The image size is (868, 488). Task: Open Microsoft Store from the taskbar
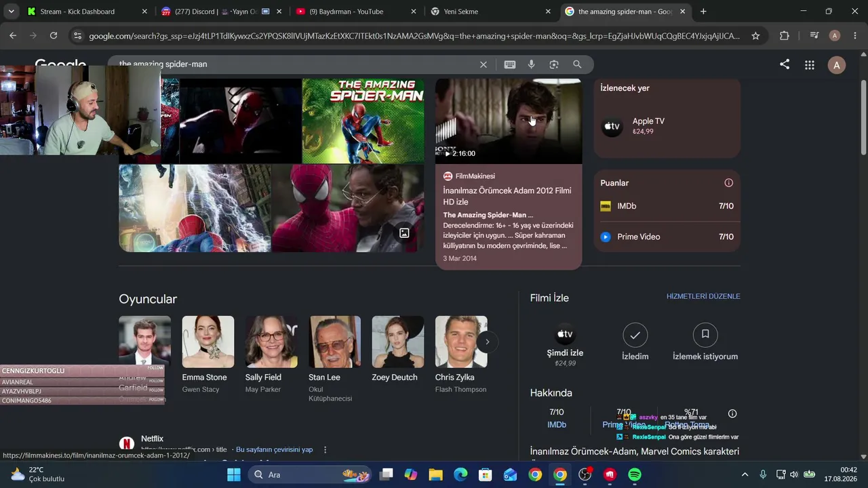tap(485, 474)
